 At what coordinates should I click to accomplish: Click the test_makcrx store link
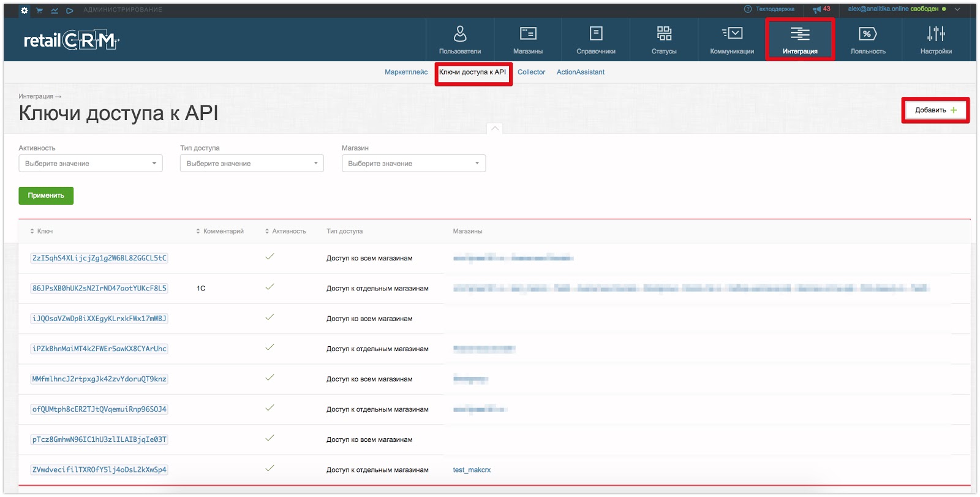point(472,470)
